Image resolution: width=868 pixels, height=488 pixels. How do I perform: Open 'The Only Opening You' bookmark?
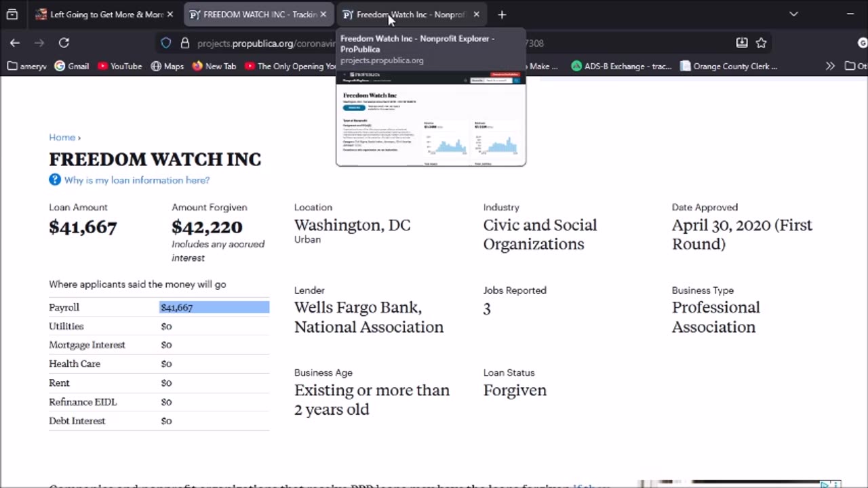click(x=290, y=66)
